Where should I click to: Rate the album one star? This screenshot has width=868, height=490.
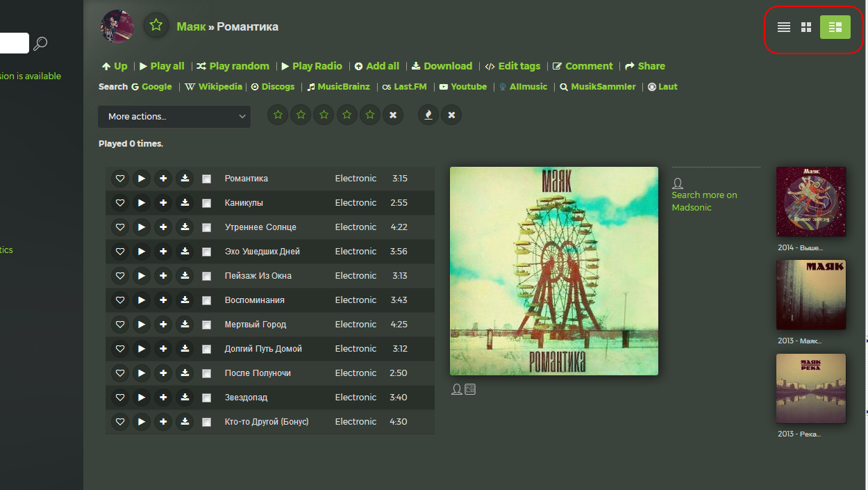pyautogui.click(x=278, y=115)
